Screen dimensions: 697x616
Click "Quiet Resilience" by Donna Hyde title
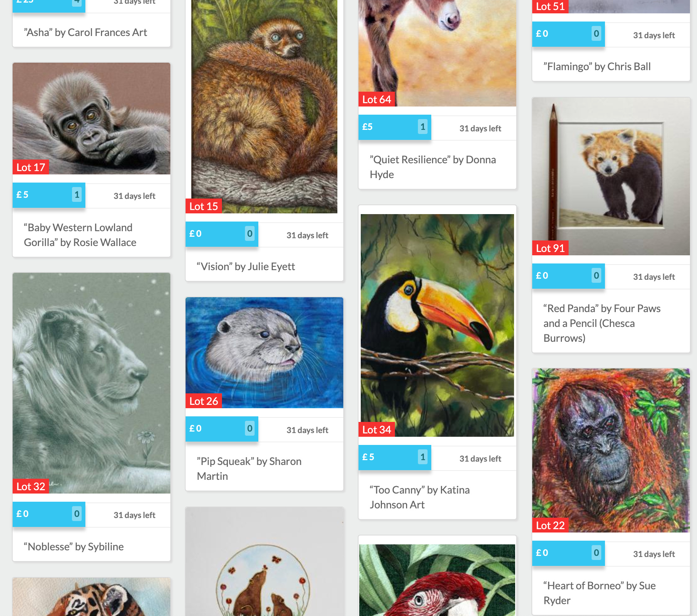pos(433,167)
